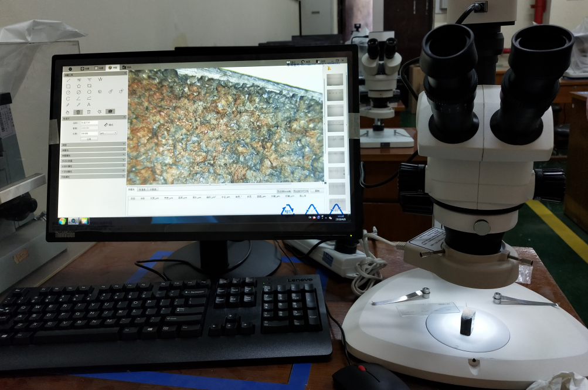Collapse the left sidebar with edge arrow
588x390 pixels.
(128, 128)
